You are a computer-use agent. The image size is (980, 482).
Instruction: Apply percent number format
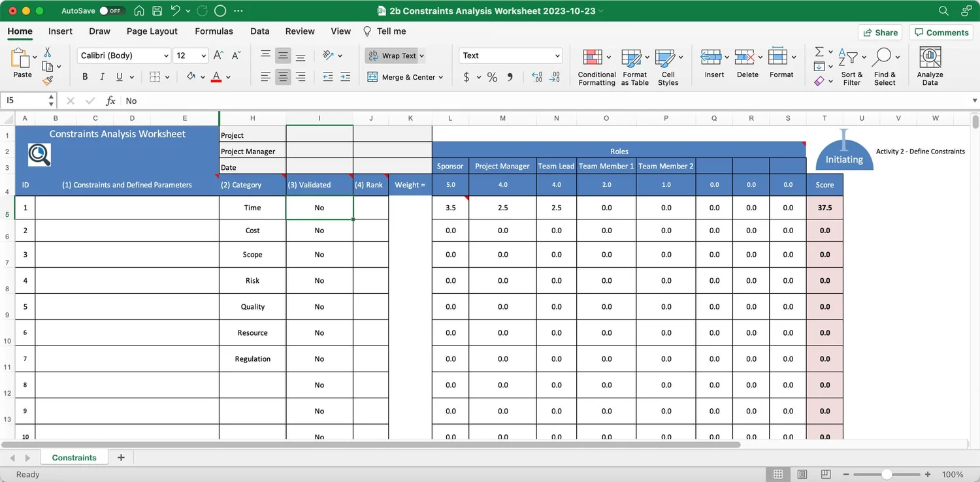492,77
